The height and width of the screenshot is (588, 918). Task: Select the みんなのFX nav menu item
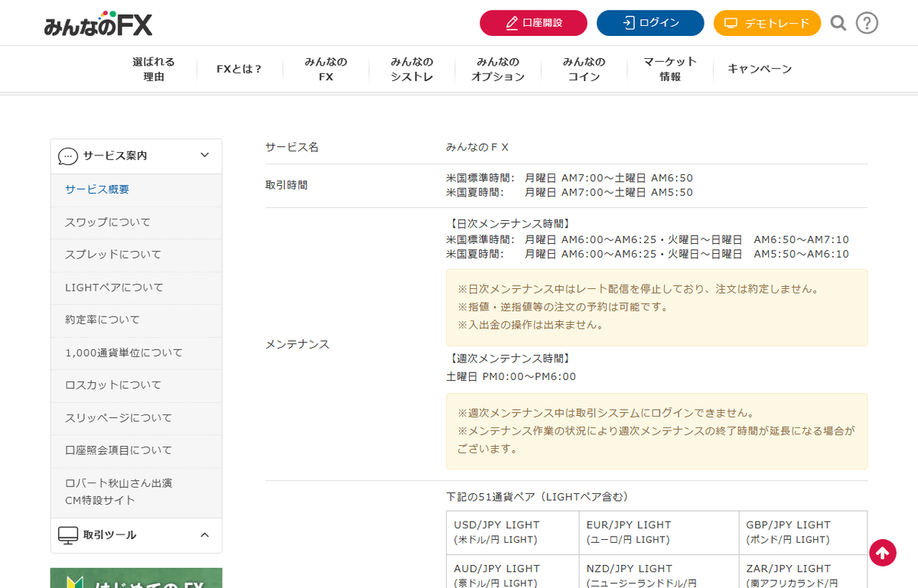click(326, 70)
